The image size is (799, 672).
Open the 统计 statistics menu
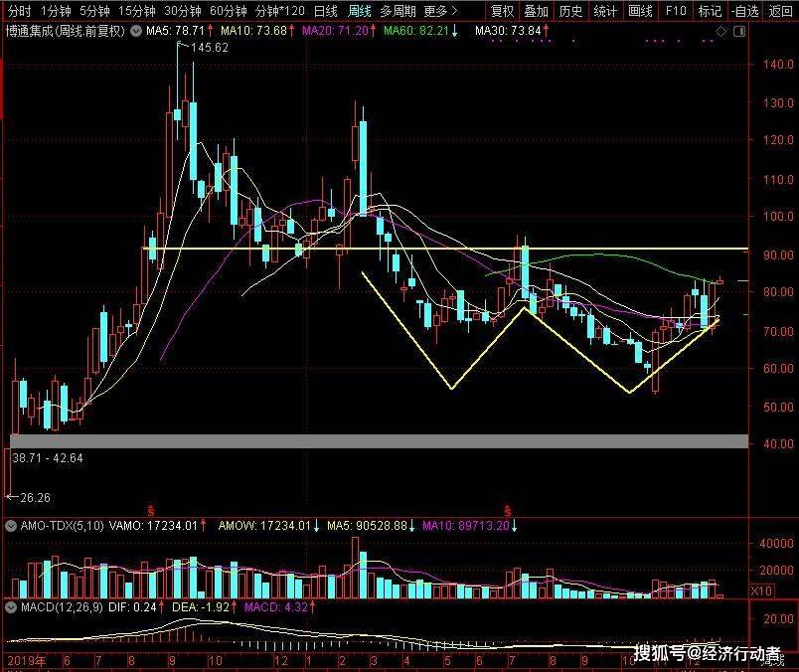(604, 11)
